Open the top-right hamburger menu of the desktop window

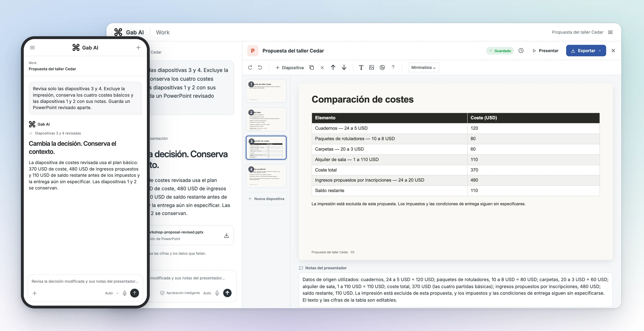[610, 32]
